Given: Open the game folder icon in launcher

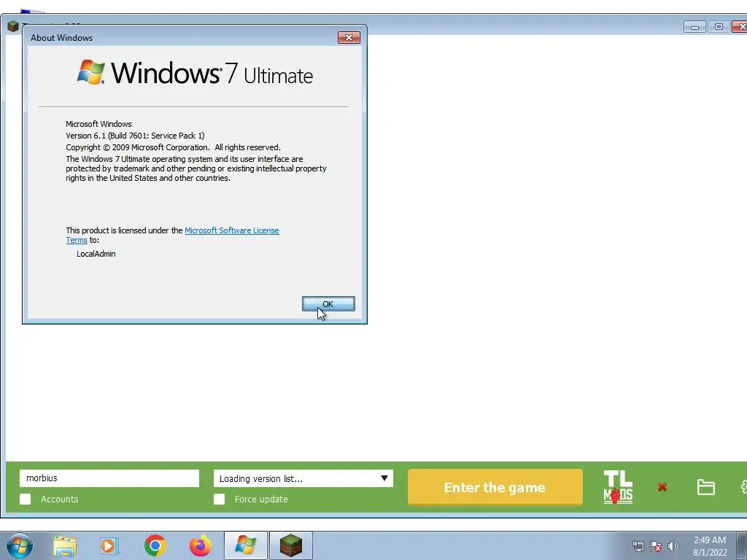Looking at the screenshot, I should [x=705, y=487].
